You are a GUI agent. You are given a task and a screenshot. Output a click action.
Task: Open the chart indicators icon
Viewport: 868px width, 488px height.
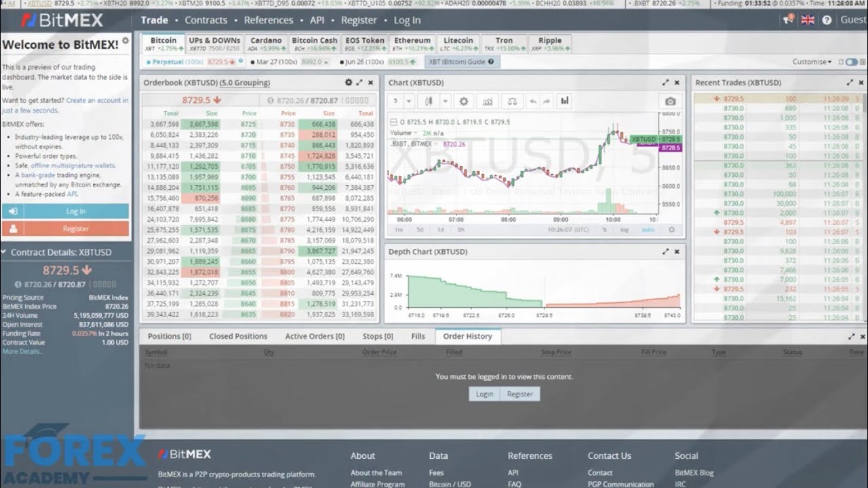[487, 101]
